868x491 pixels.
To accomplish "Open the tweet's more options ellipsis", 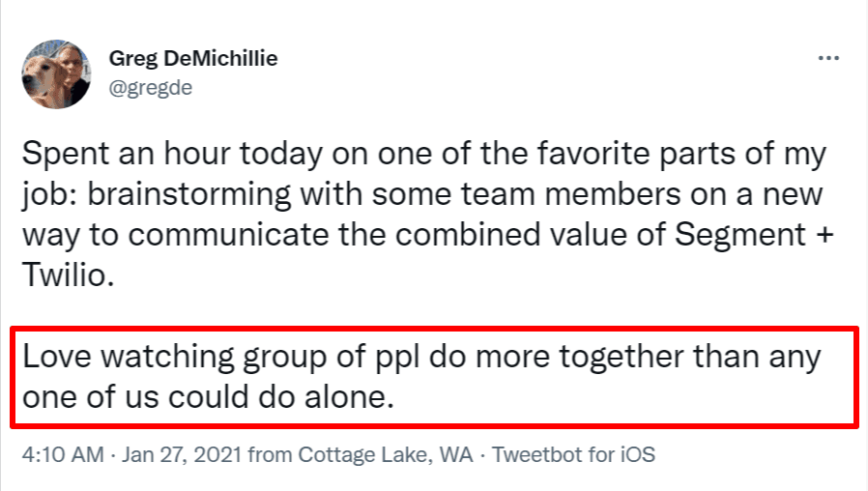I will pos(828,58).
